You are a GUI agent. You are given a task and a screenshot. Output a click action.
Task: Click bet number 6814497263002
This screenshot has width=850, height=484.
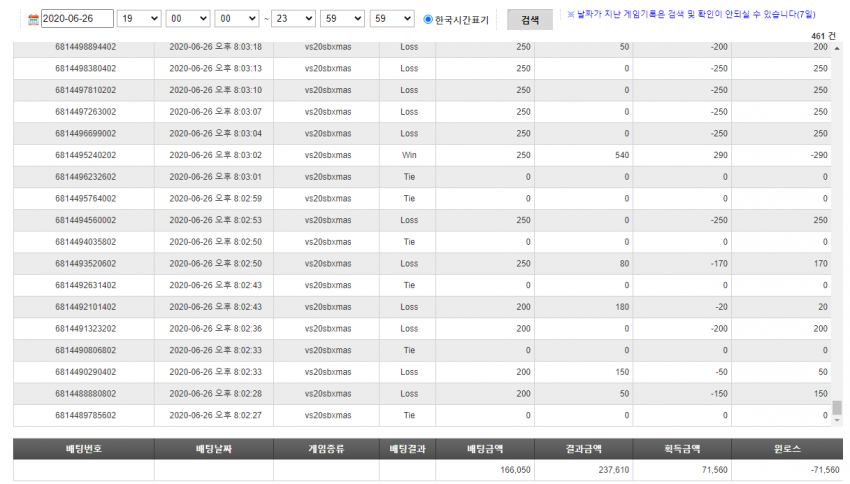point(86,112)
